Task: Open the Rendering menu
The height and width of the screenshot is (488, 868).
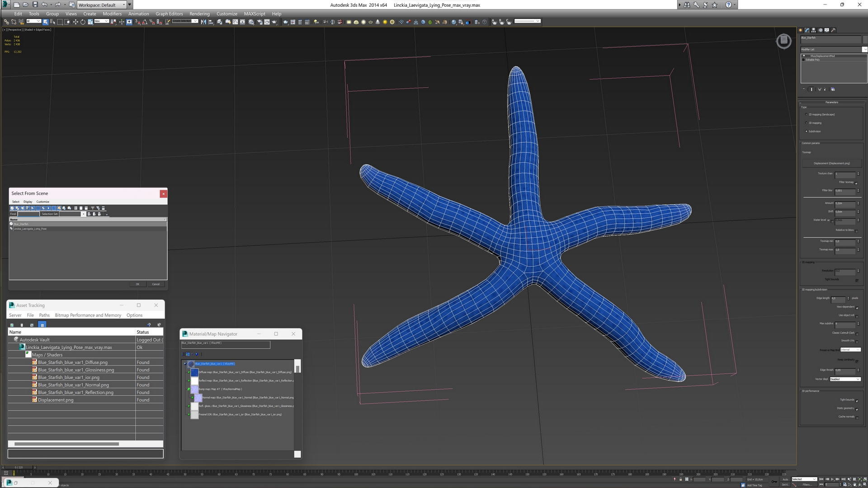Action: [199, 14]
